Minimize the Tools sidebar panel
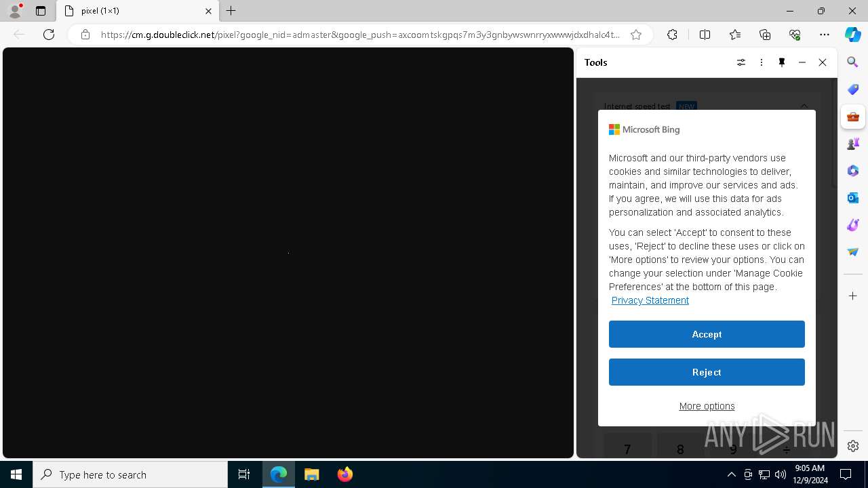 click(x=802, y=62)
